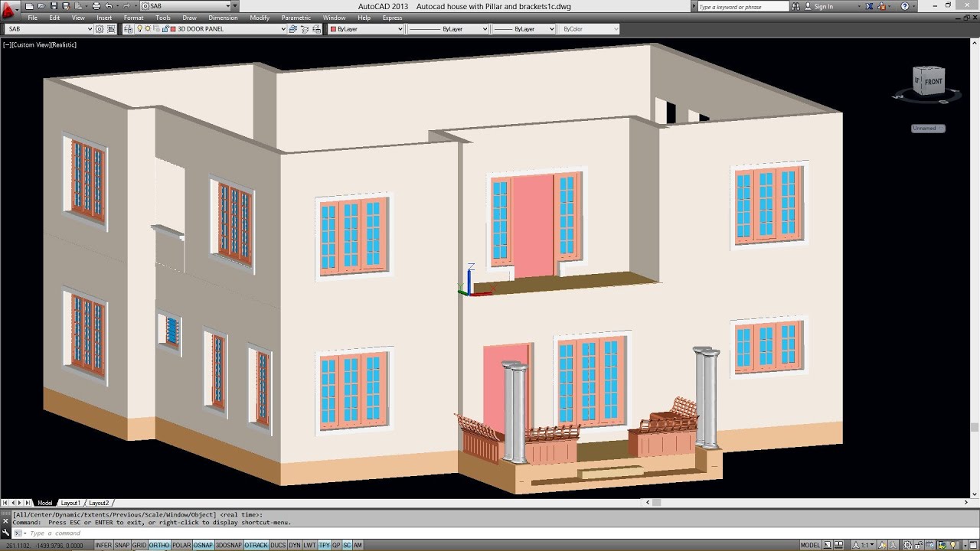Open an existing drawing file icon
The width and height of the screenshot is (980, 551).
pyautogui.click(x=41, y=6)
